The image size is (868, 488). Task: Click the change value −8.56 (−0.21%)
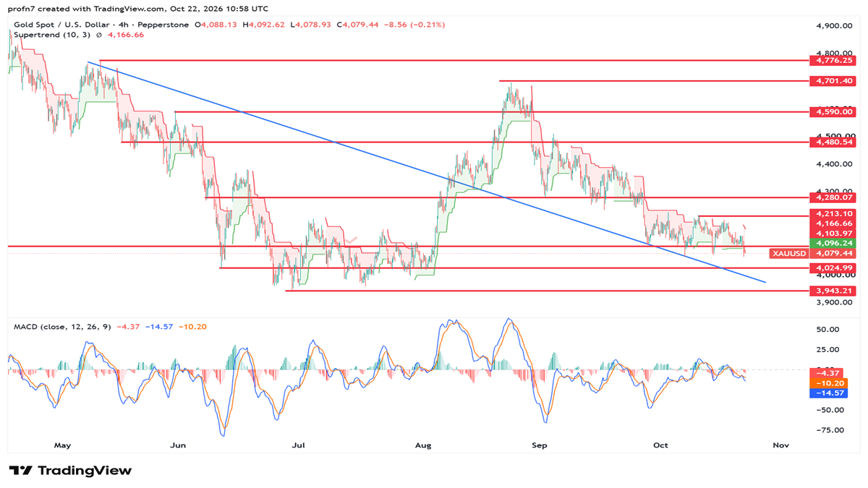(416, 25)
